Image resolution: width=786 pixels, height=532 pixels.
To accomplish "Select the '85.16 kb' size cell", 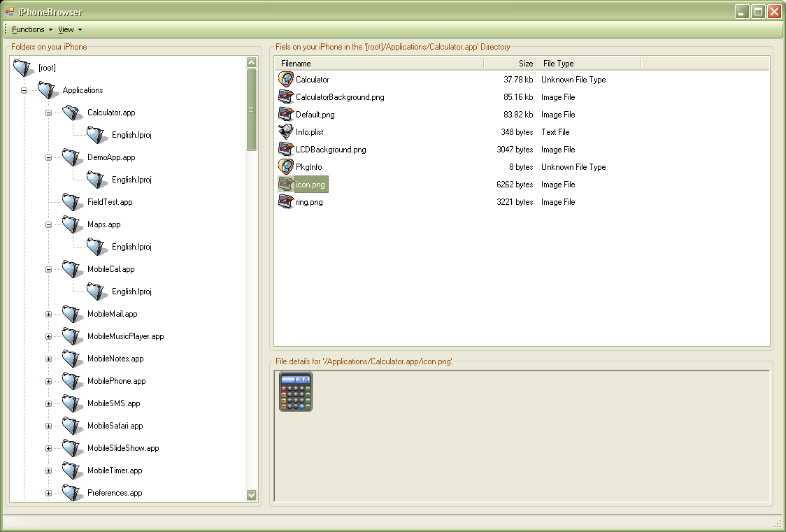I will [x=518, y=97].
